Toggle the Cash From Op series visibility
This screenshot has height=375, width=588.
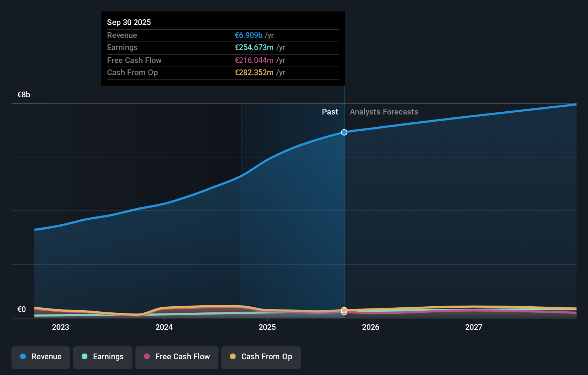click(261, 357)
